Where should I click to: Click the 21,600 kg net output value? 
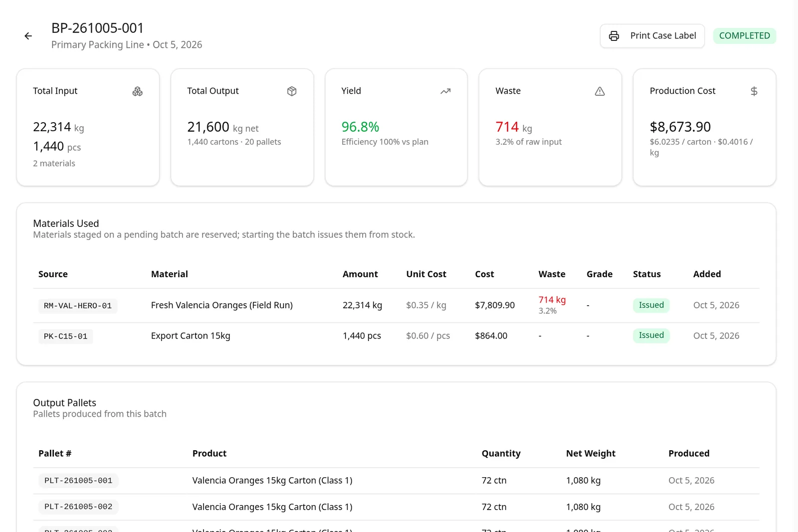point(222,127)
